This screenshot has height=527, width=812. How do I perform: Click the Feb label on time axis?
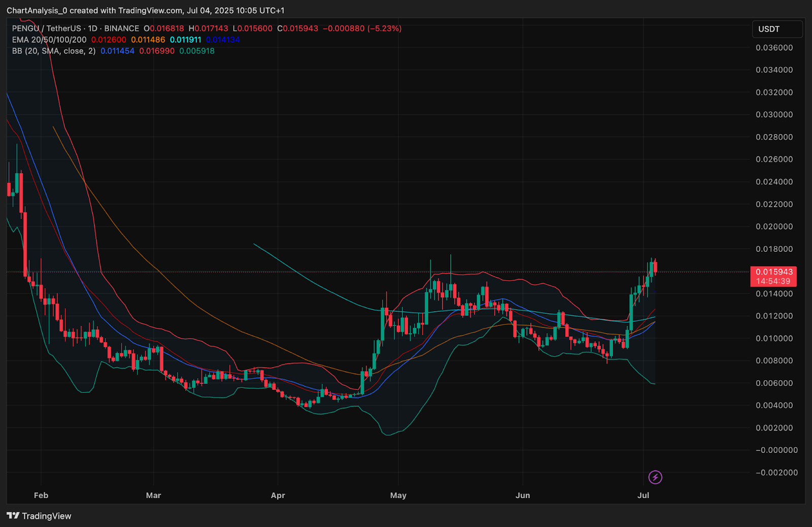41,495
